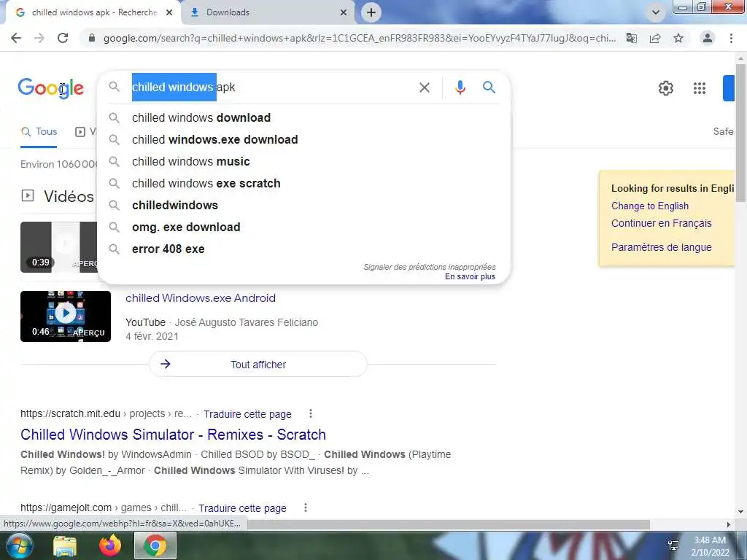The height and width of the screenshot is (560, 747).
Task: Open the tab search chevron
Action: click(x=656, y=12)
